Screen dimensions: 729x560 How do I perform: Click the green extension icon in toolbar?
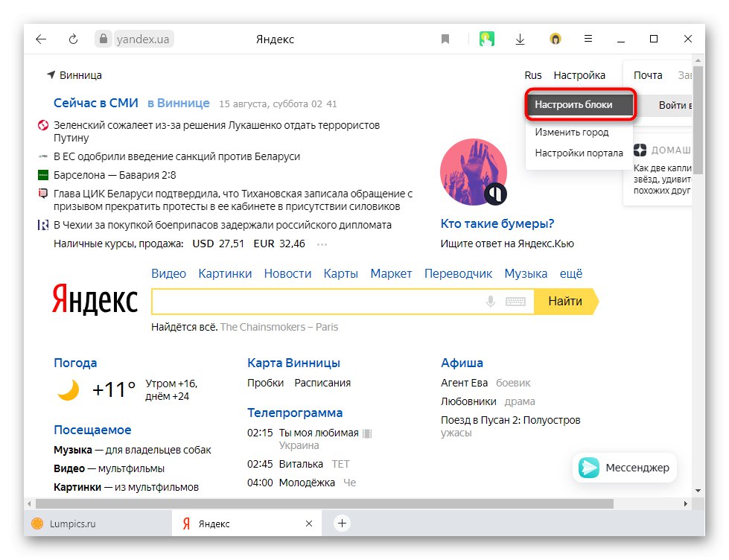(x=487, y=38)
